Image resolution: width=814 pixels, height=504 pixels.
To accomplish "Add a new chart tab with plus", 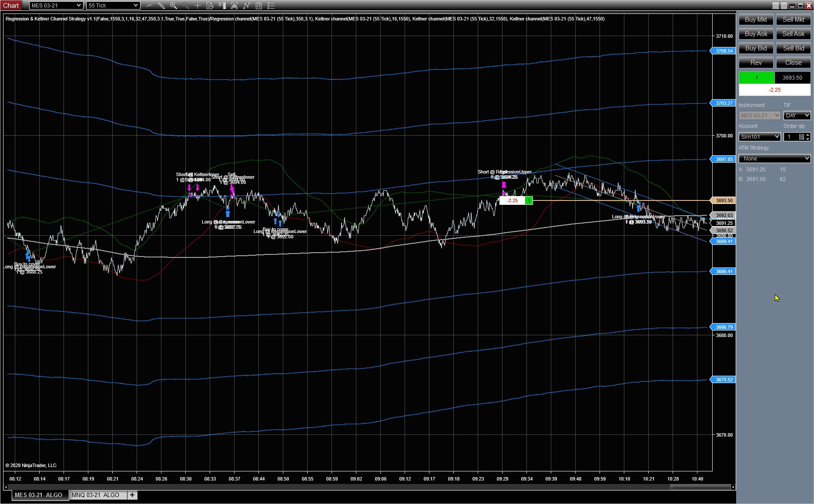I will [x=132, y=495].
